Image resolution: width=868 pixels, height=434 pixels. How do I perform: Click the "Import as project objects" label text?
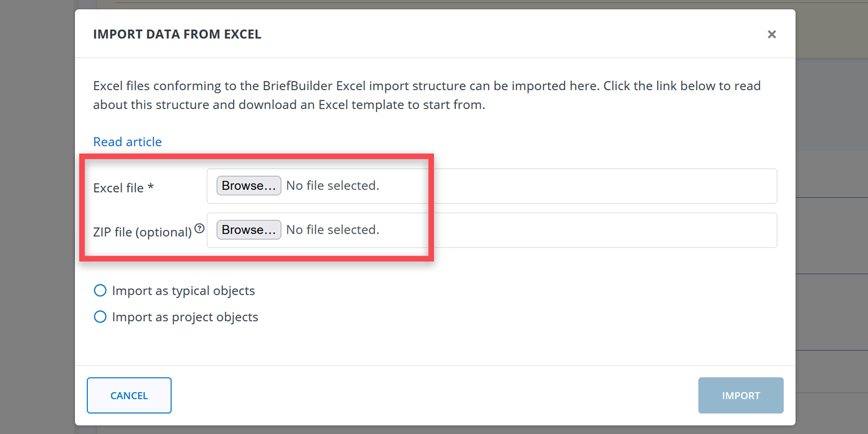[x=185, y=317]
